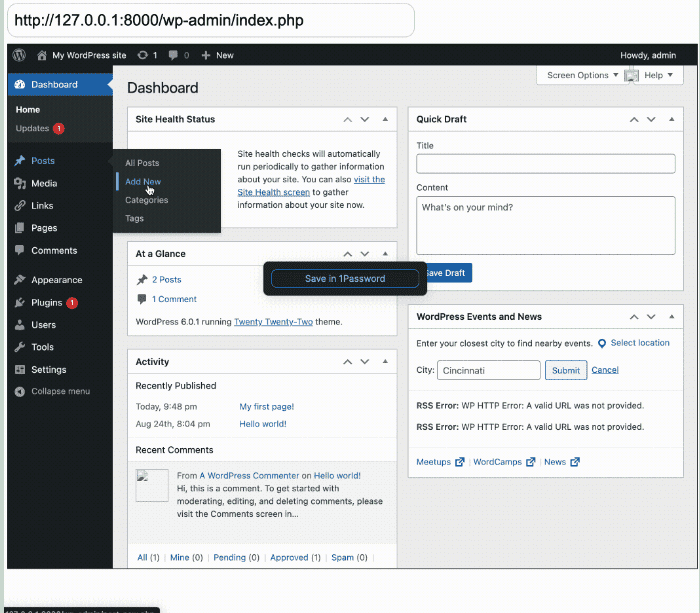This screenshot has height=613, width=700.
Task: Click the Posts pushpin icon
Action: 20,161
